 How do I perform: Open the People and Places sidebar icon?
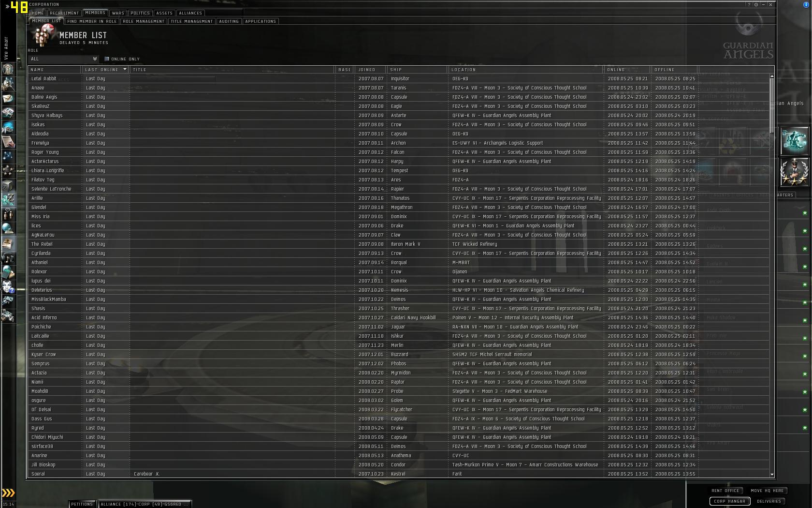pos(8,84)
